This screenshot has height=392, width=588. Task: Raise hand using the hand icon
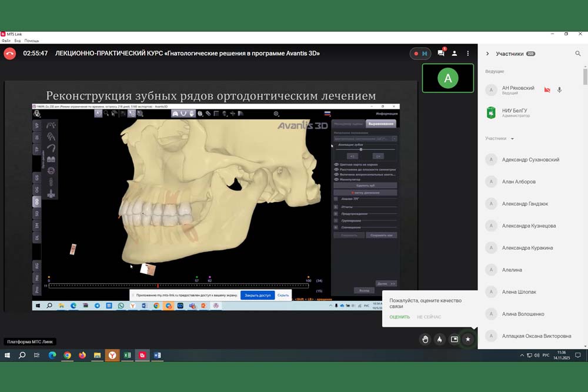click(x=425, y=339)
